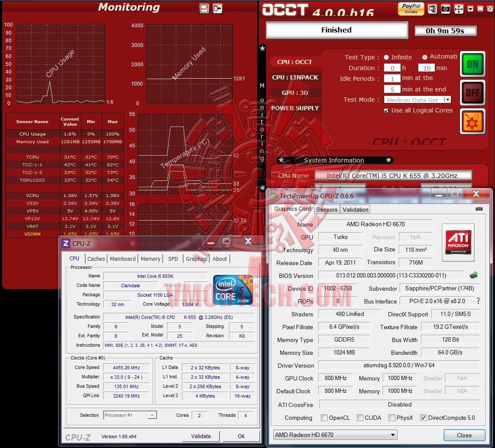495x448 pixels.
Task: Open the AMD Radeon HD 6670 card dropdown
Action: 335,435
